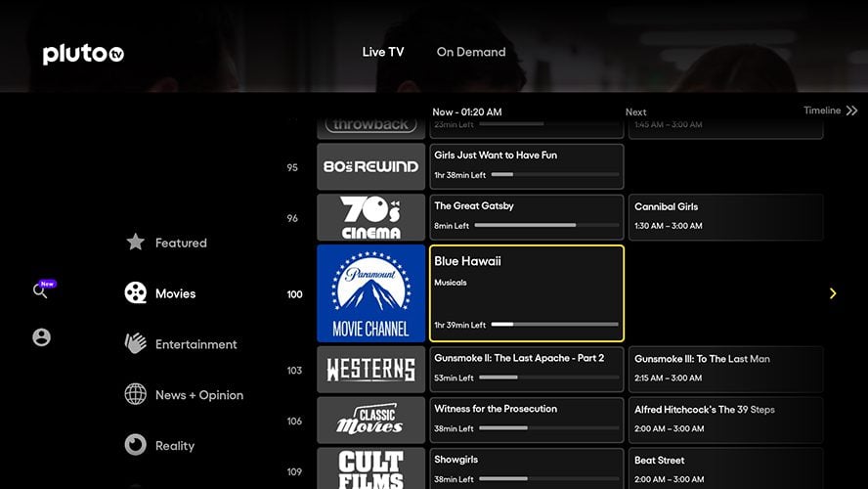Play Girls Just Want to Have Fun
868x489 pixels.
pyautogui.click(x=527, y=166)
